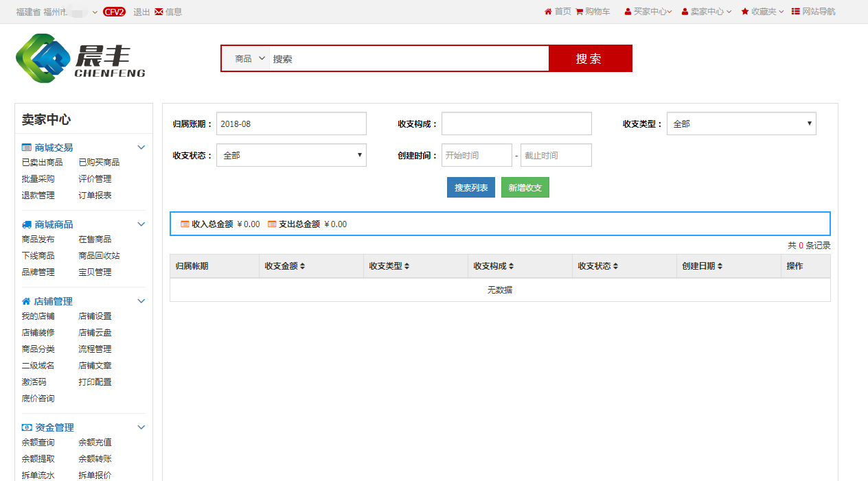Click the envelope 信息 message icon
868x481 pixels.
159,12
